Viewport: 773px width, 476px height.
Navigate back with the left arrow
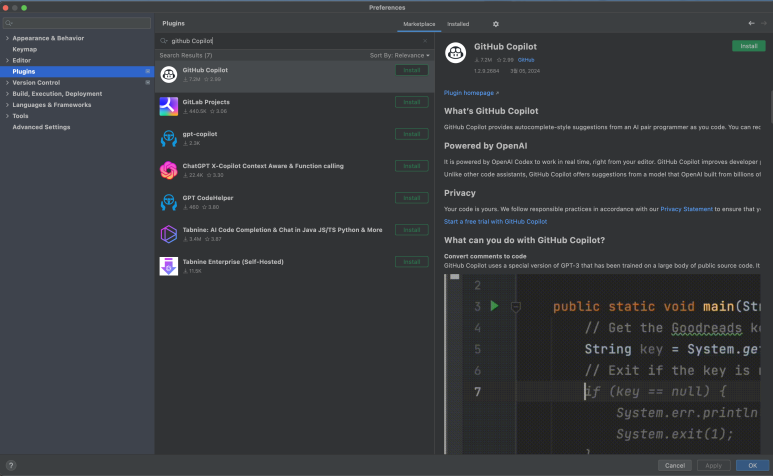pyautogui.click(x=751, y=23)
